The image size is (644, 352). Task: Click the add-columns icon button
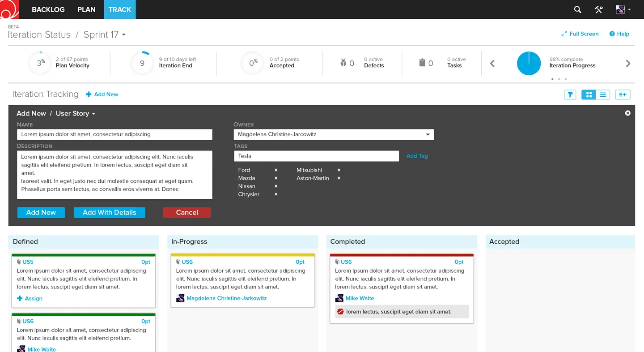pyautogui.click(x=623, y=94)
